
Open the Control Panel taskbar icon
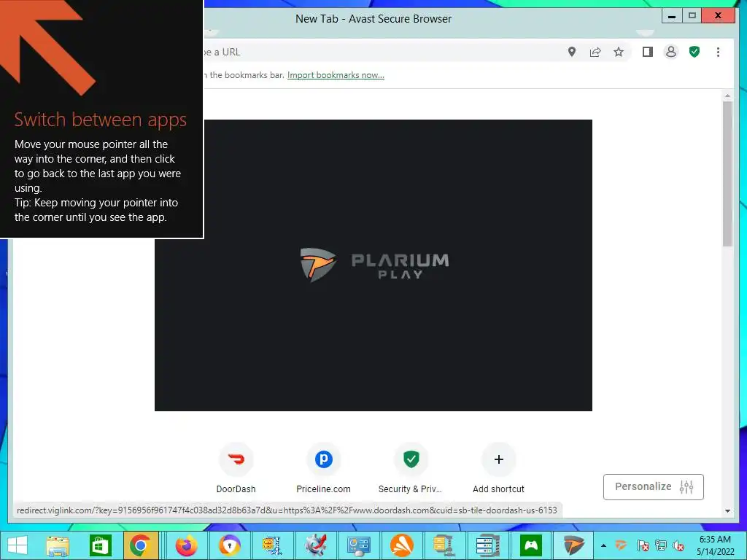pyautogui.click(x=358, y=545)
